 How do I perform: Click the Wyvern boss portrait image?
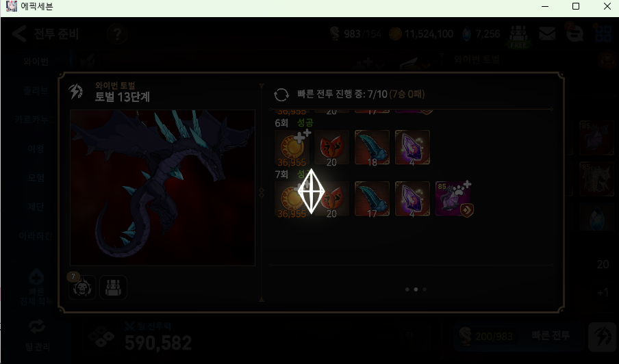(163, 187)
